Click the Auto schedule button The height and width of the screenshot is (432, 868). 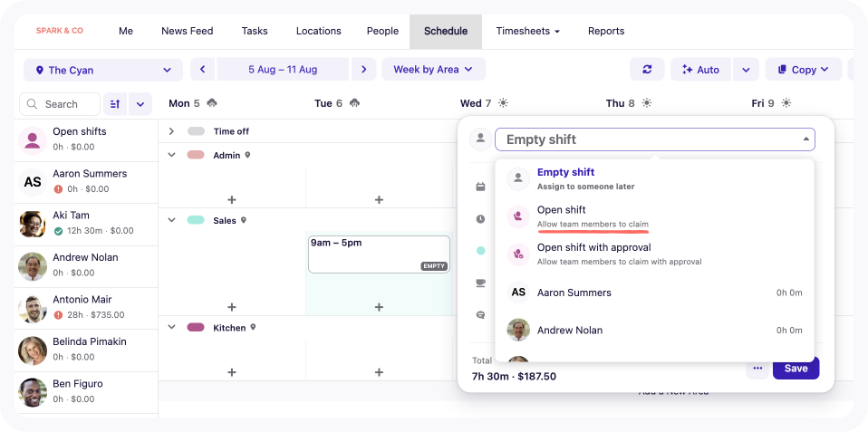700,70
